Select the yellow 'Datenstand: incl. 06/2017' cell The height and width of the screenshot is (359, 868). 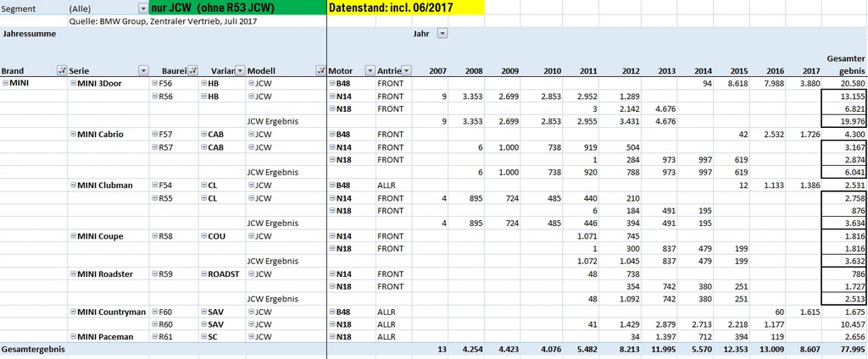coord(406,8)
